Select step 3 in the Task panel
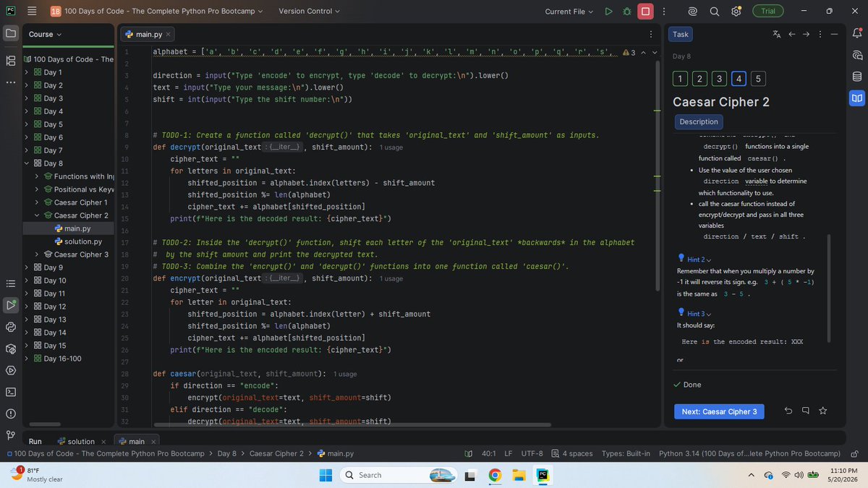The width and height of the screenshot is (868, 488). (x=719, y=79)
